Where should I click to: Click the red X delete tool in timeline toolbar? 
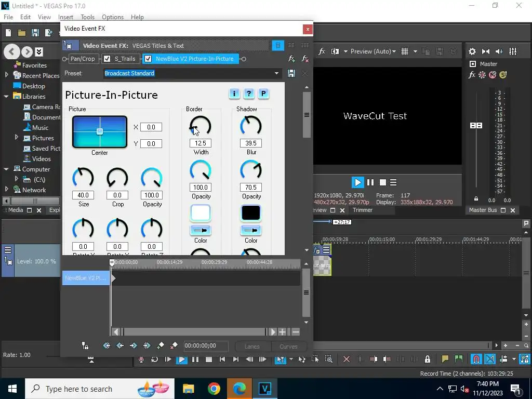[347, 360]
